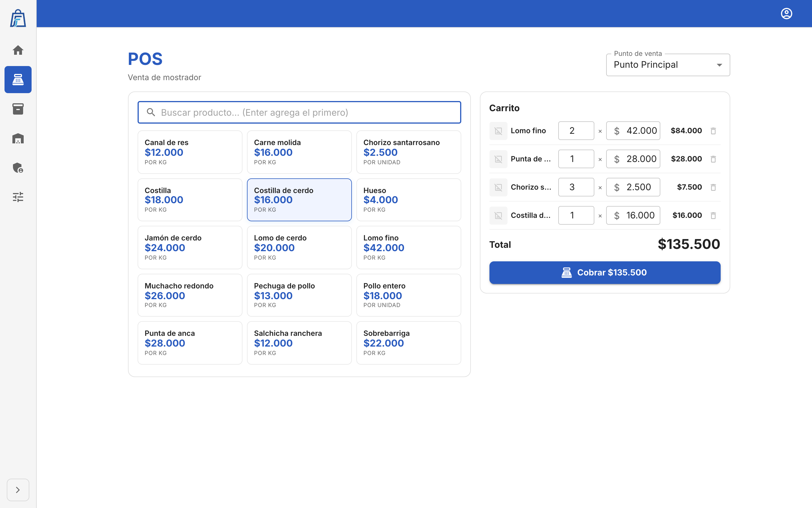Add Chorizo santarrosano product card
Screen dimensions: 812x508
point(409,152)
